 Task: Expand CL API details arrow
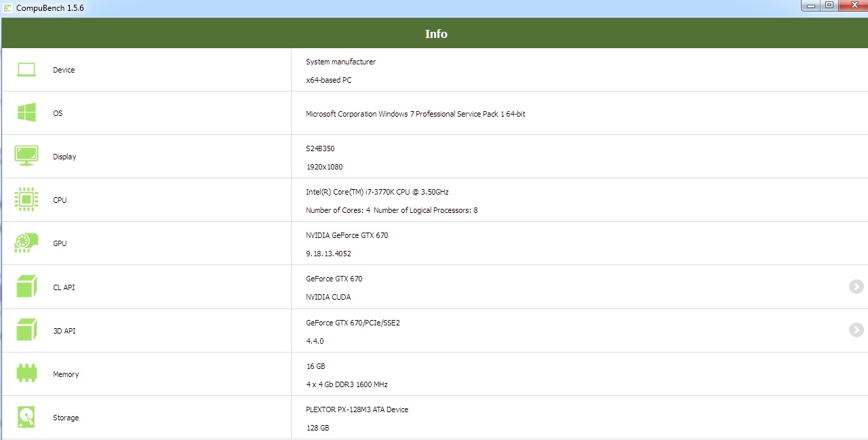point(856,287)
